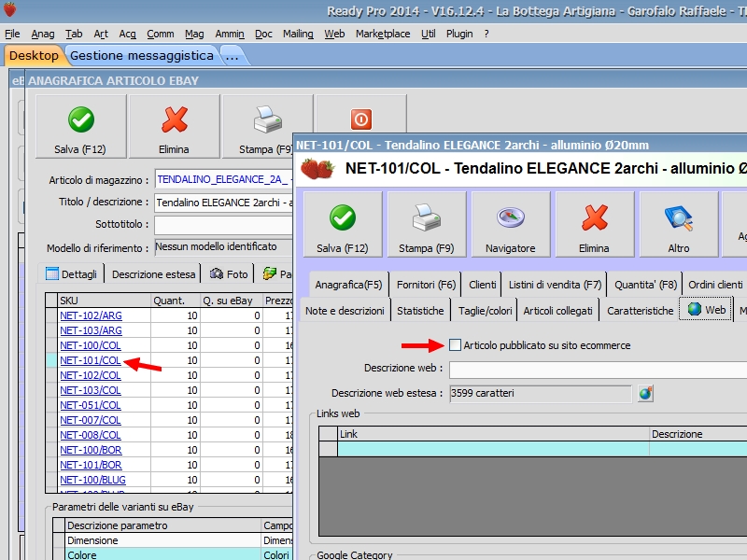747x560 pixels.
Task: Click the Descrizione web input field
Action: 598,370
